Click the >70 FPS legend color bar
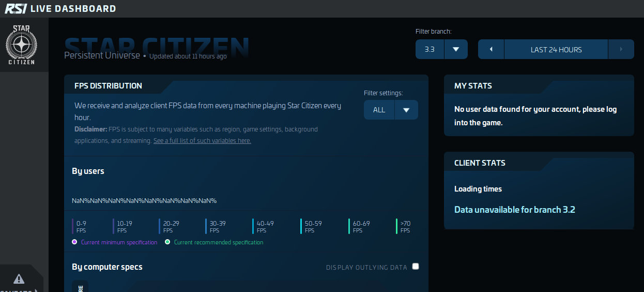The image size is (644, 292). 396,226
